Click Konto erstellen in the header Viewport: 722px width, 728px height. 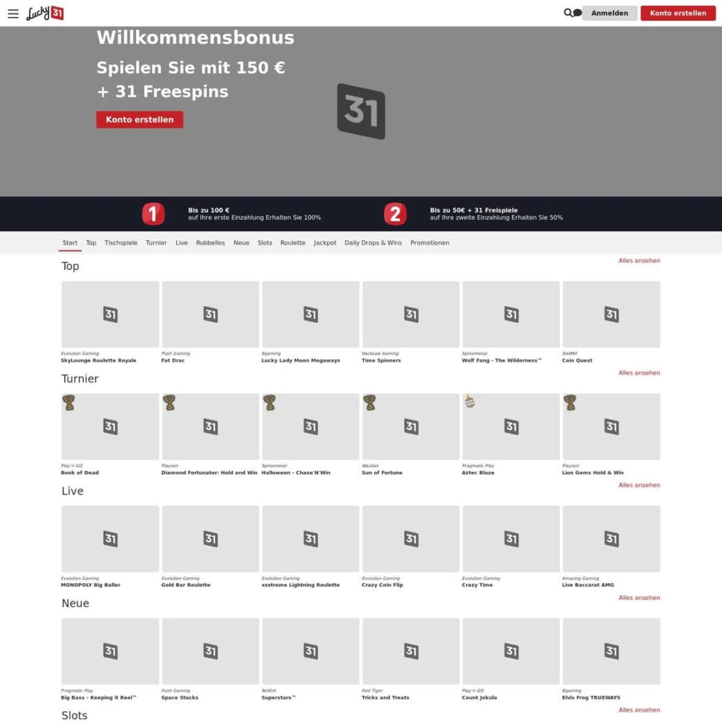pyautogui.click(x=677, y=14)
